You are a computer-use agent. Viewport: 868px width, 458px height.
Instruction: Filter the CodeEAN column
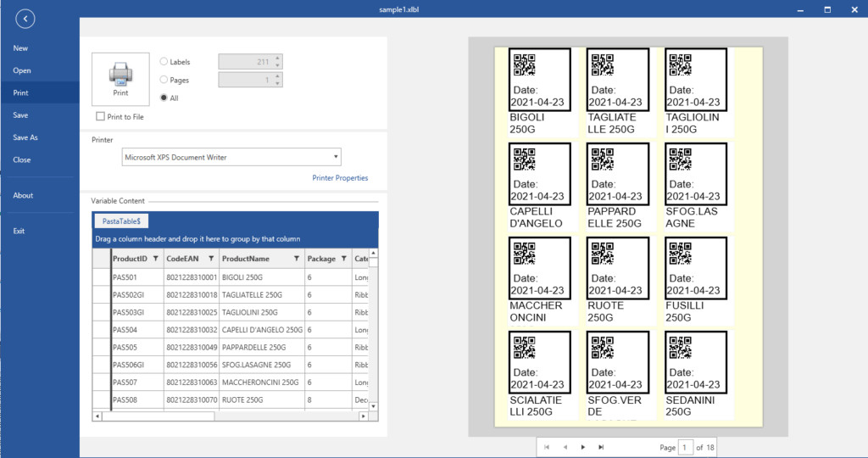[x=211, y=259]
